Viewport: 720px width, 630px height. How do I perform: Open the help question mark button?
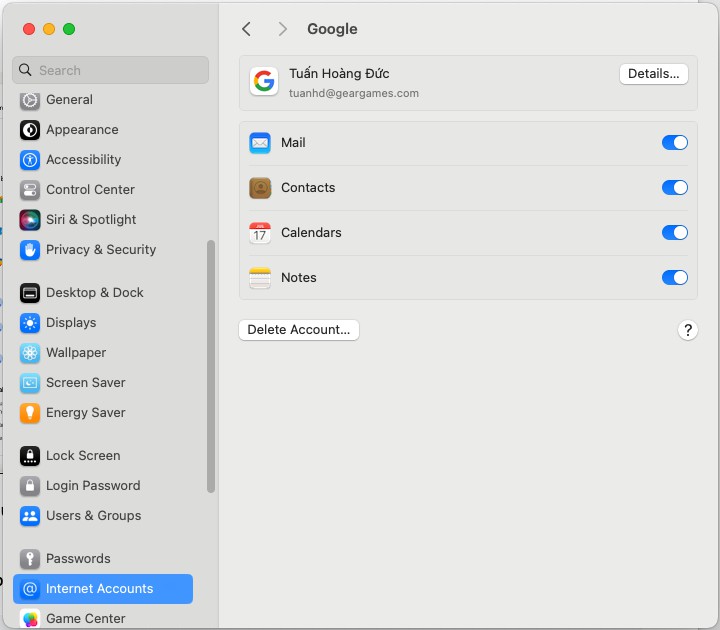(687, 330)
